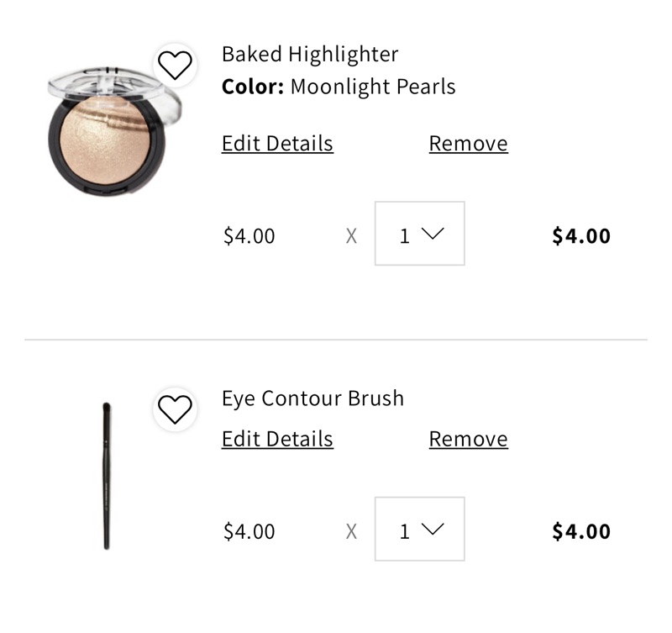
Task: Click the bold Color label
Action: click(253, 87)
